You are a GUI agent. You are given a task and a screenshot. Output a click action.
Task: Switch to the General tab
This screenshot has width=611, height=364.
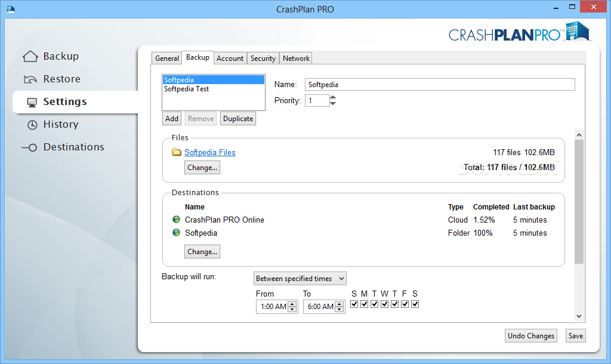(167, 58)
